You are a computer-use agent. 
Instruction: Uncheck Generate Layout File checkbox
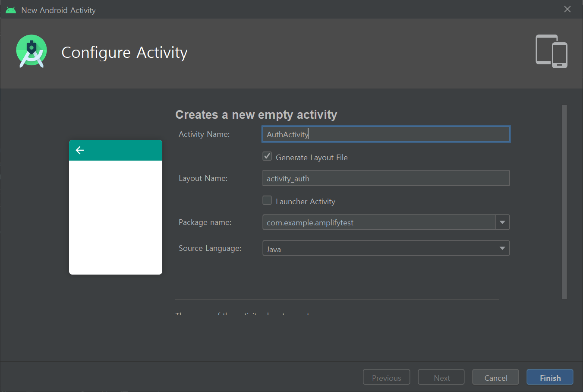267,157
